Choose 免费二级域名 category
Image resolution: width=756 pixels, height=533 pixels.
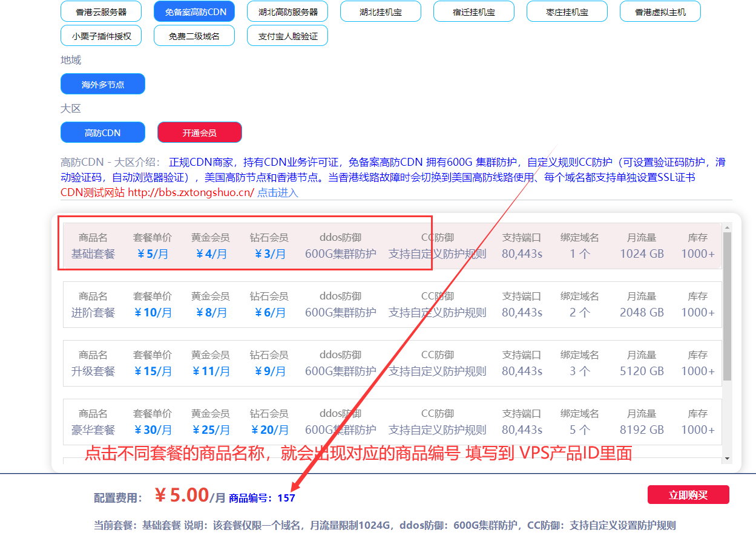tap(195, 36)
